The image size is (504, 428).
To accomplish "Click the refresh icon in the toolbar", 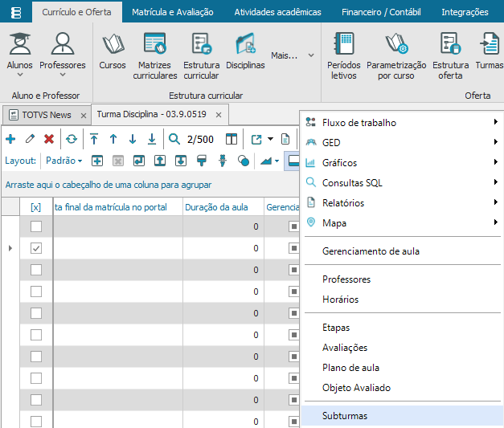I will [x=72, y=139].
